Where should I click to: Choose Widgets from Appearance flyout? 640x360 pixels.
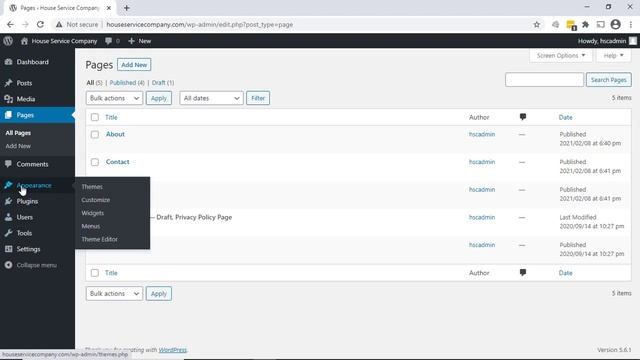point(93,213)
